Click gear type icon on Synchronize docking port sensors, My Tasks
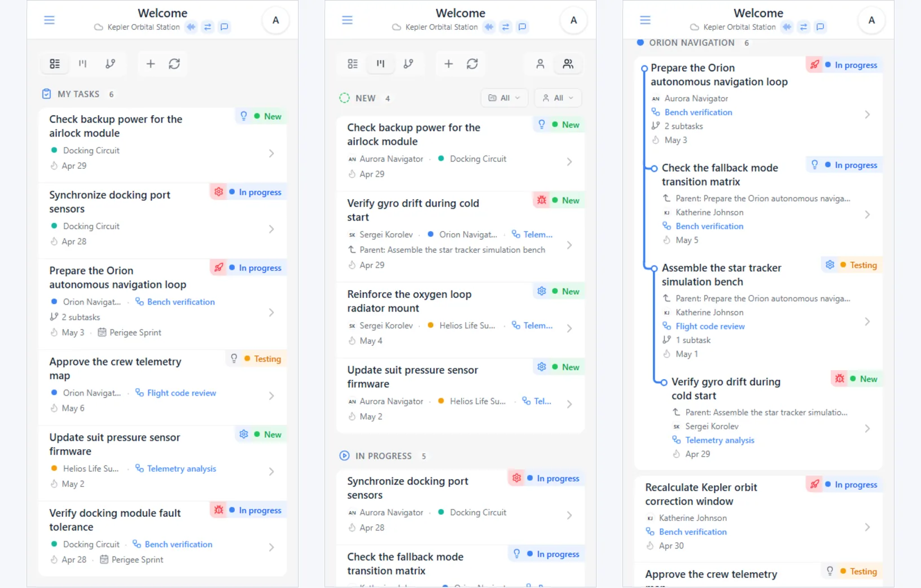The height and width of the screenshot is (588, 921). tap(218, 192)
